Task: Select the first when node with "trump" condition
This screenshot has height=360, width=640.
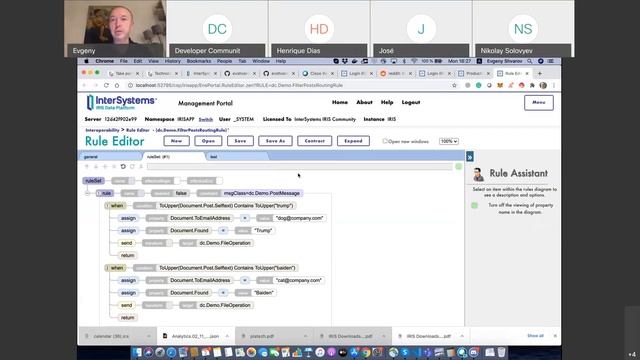Action: point(116,206)
